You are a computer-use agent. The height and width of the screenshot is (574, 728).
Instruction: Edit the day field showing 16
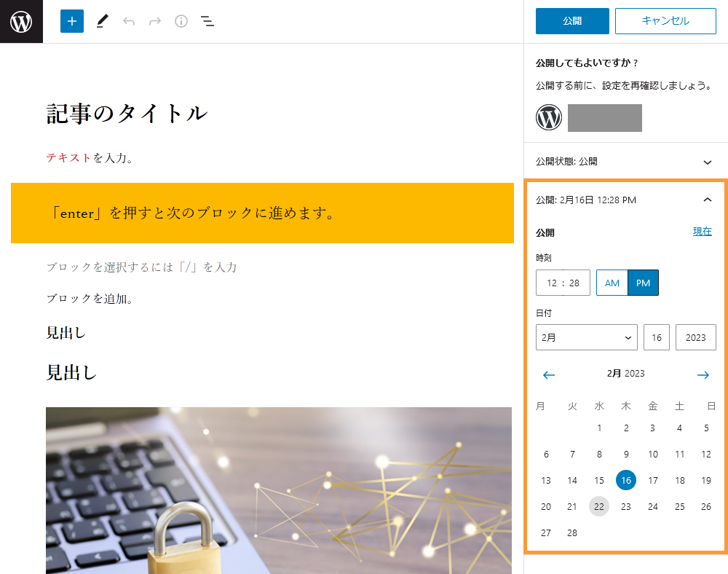657,337
